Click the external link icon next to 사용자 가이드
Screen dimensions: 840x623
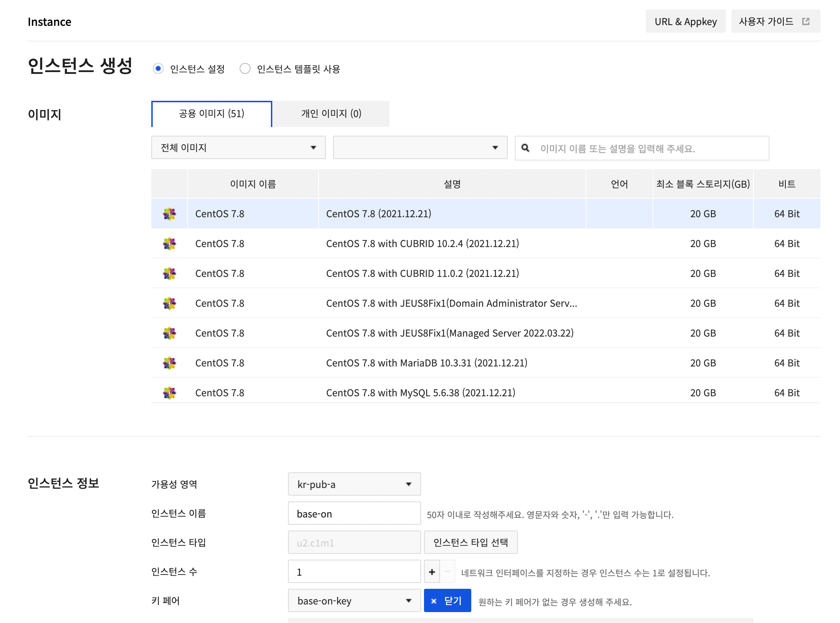(805, 21)
